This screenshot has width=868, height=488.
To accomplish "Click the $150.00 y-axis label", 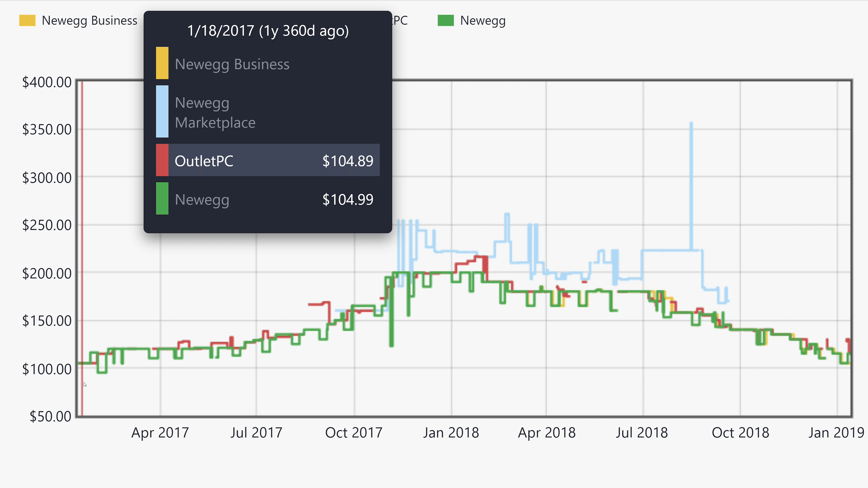I will 47,321.
